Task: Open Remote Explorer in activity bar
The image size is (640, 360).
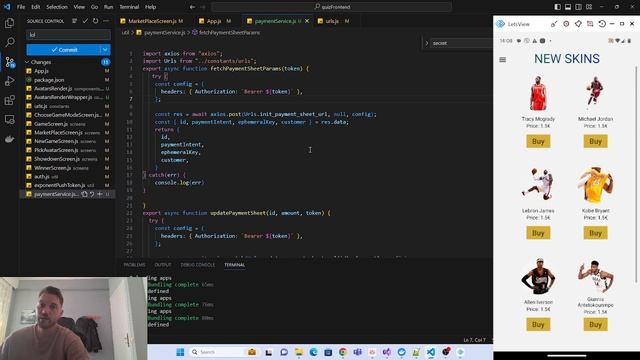Action: pos(9,119)
